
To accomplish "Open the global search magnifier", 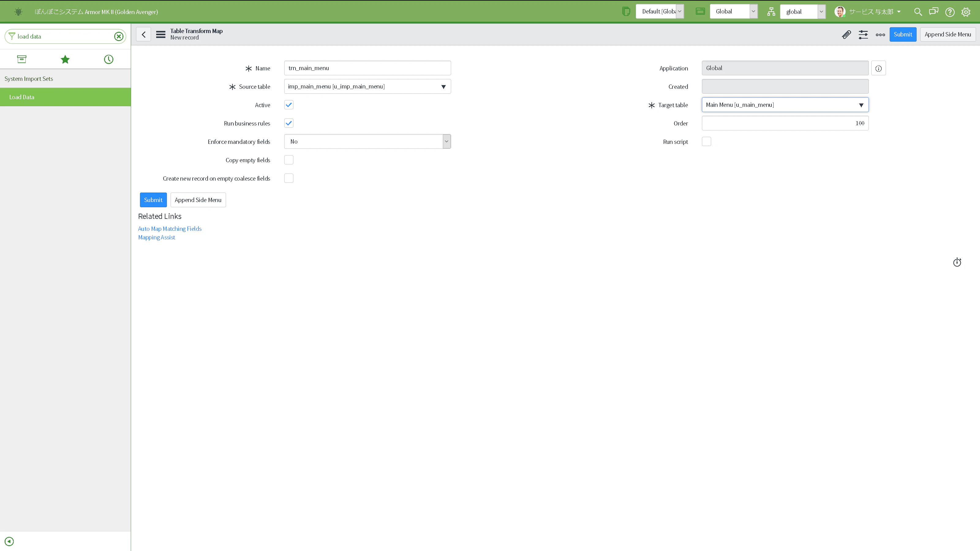I will tap(918, 12).
